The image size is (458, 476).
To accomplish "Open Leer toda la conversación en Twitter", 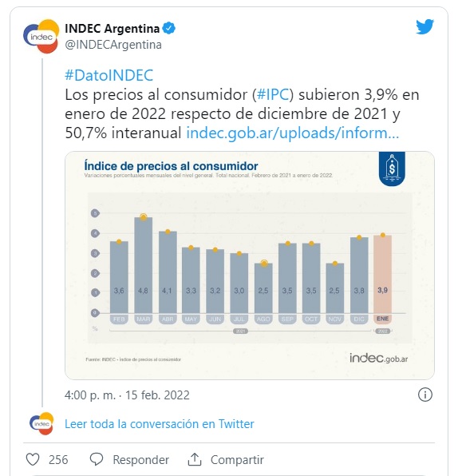I will coord(160,424).
